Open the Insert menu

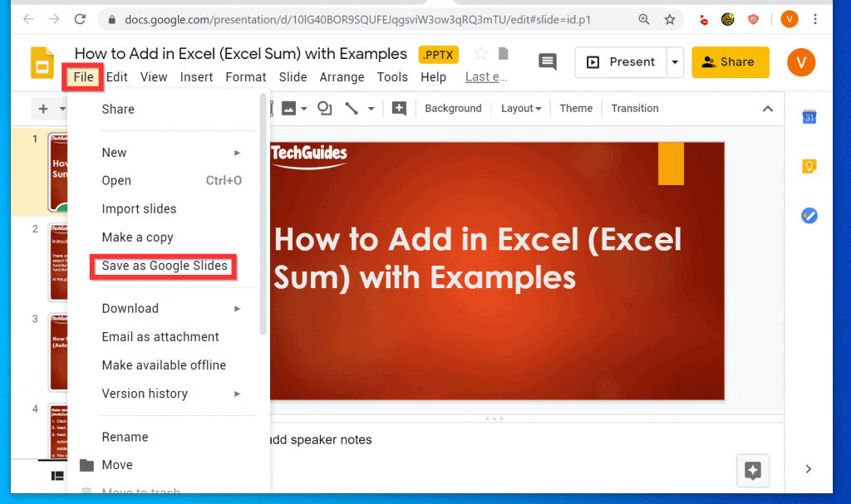(196, 77)
